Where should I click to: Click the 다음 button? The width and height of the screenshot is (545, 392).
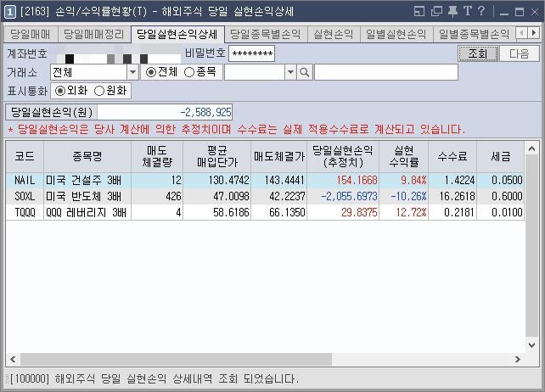coord(519,53)
